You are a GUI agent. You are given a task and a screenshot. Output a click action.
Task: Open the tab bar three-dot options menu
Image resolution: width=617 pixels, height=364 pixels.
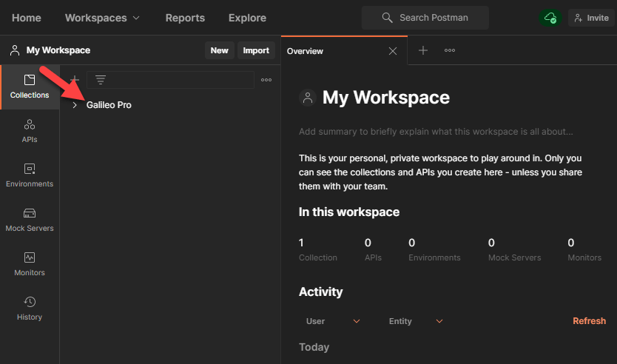point(450,50)
